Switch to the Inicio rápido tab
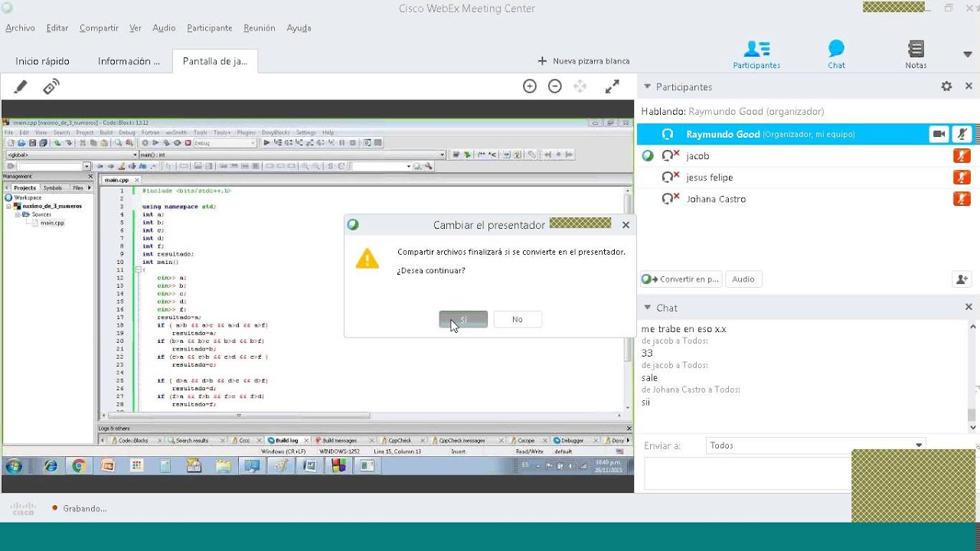The image size is (980, 551). 43,61
